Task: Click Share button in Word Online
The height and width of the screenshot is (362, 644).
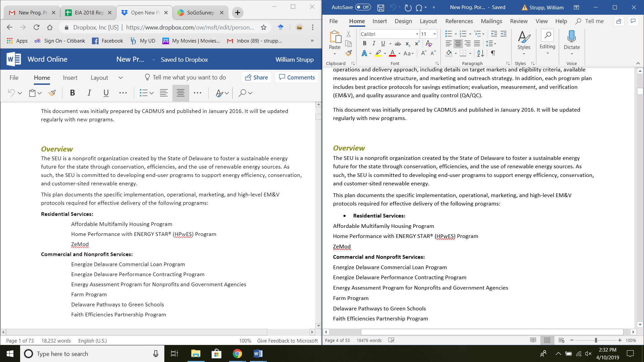Action: (x=257, y=77)
